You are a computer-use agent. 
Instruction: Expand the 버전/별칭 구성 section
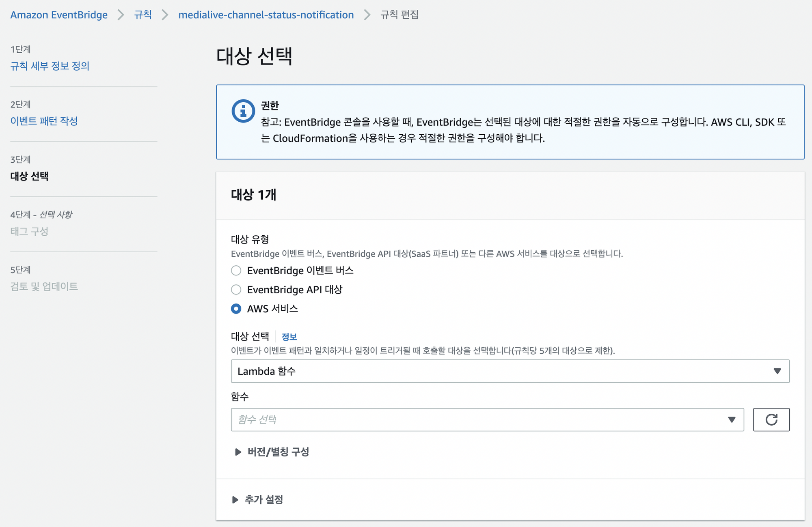pos(278,452)
